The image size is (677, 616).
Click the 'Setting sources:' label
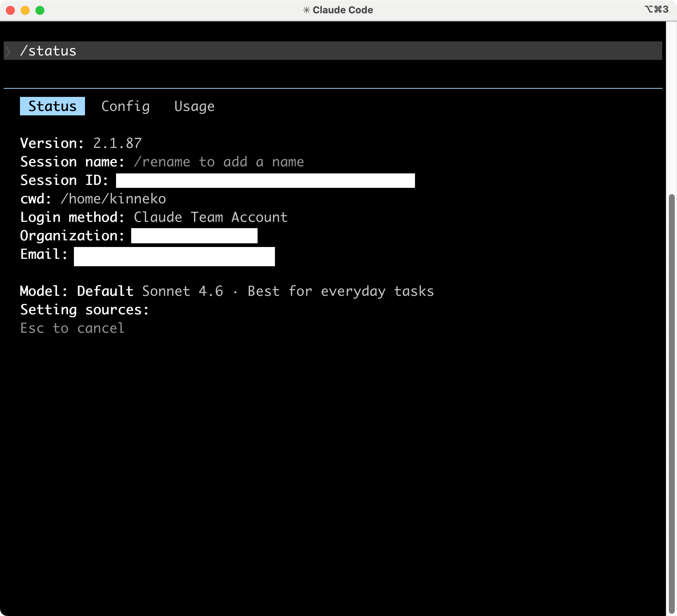(85, 309)
